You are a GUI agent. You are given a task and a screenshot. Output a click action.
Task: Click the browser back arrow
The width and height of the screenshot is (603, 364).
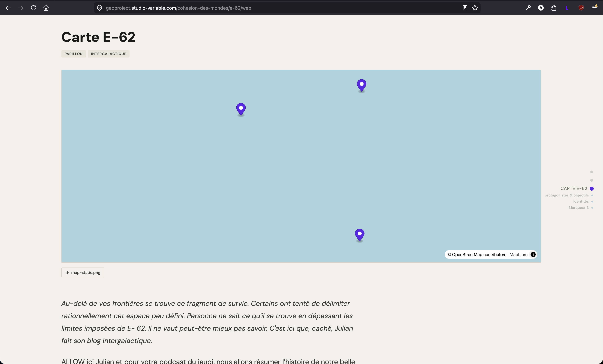coord(8,8)
